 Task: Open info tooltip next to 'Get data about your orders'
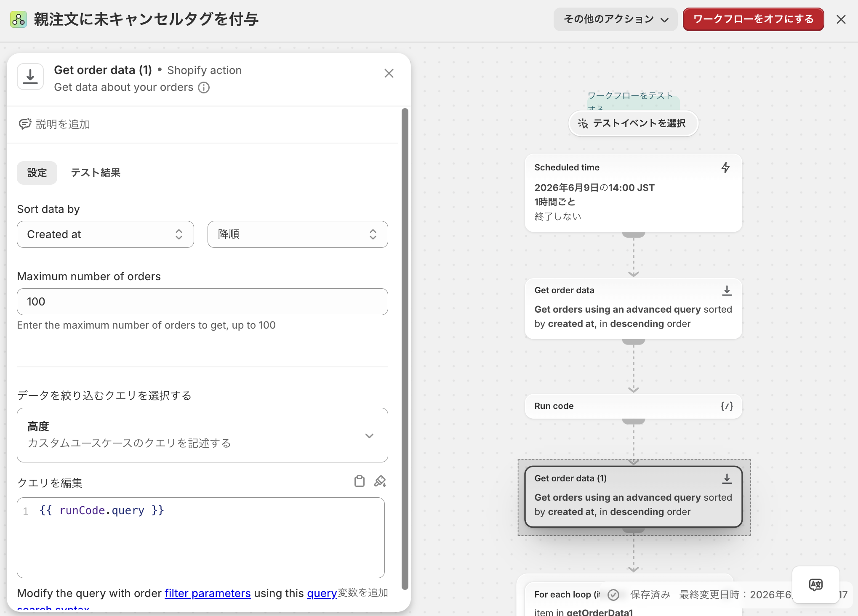204,88
